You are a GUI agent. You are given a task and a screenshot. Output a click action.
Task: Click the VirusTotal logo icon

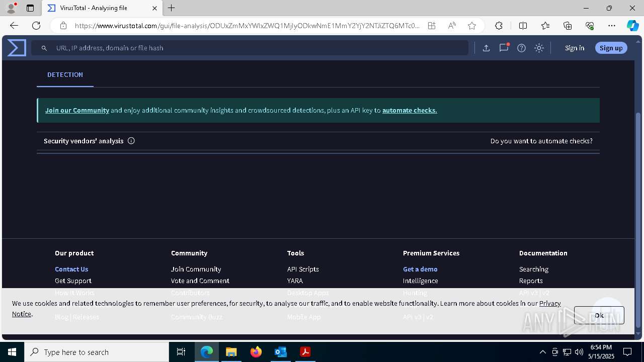[17, 48]
